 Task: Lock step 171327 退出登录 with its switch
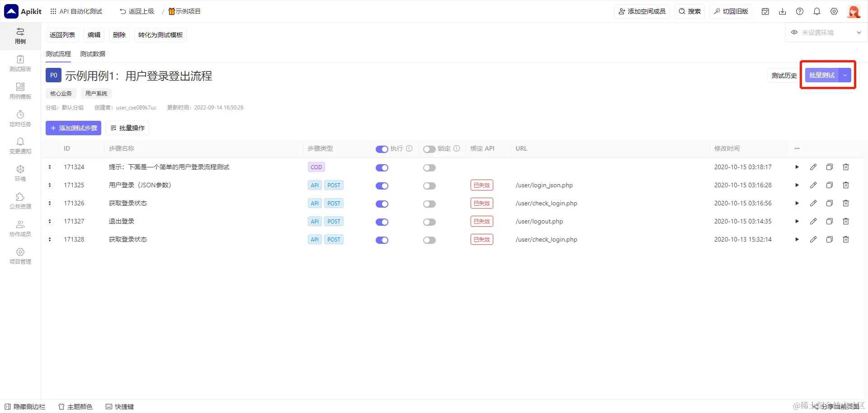click(x=429, y=222)
